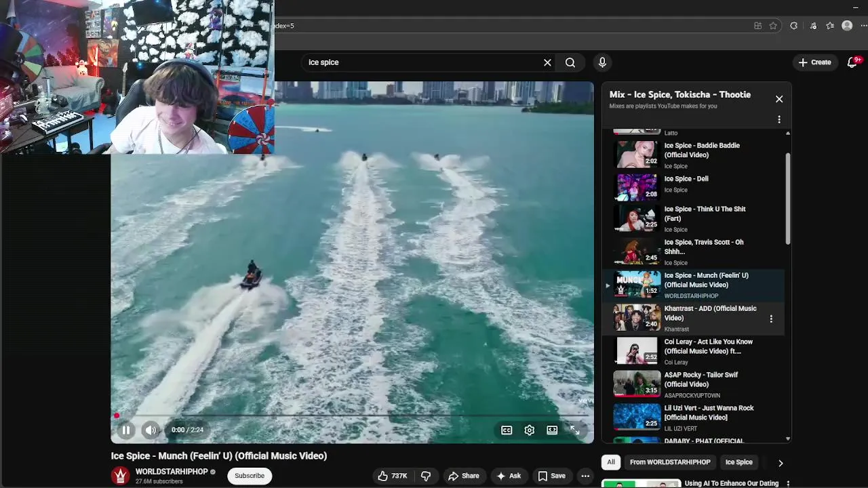The width and height of the screenshot is (868, 488).
Task: Open 'Ice Spice, Travis Scott - Oh Shhh...'
Action: pos(695,253)
